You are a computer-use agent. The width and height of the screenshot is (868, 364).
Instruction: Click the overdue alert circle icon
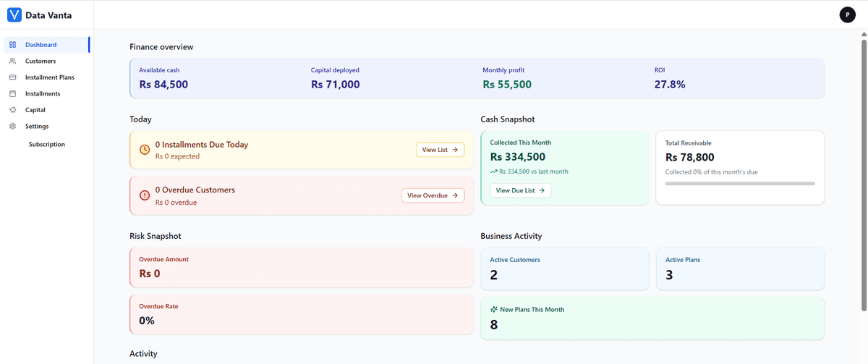(145, 195)
